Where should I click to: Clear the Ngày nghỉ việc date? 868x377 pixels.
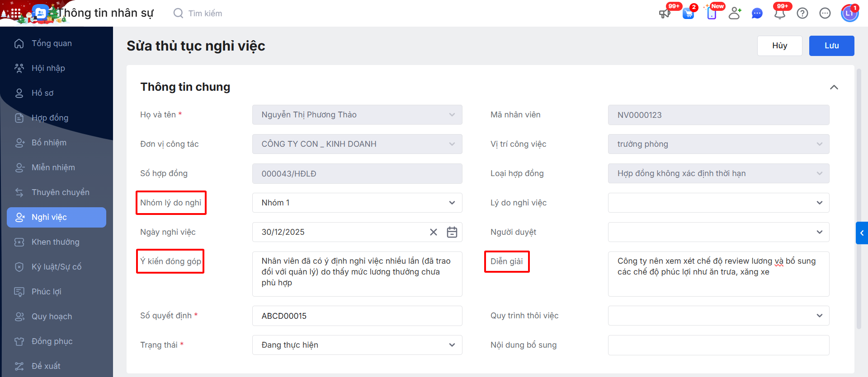point(434,232)
